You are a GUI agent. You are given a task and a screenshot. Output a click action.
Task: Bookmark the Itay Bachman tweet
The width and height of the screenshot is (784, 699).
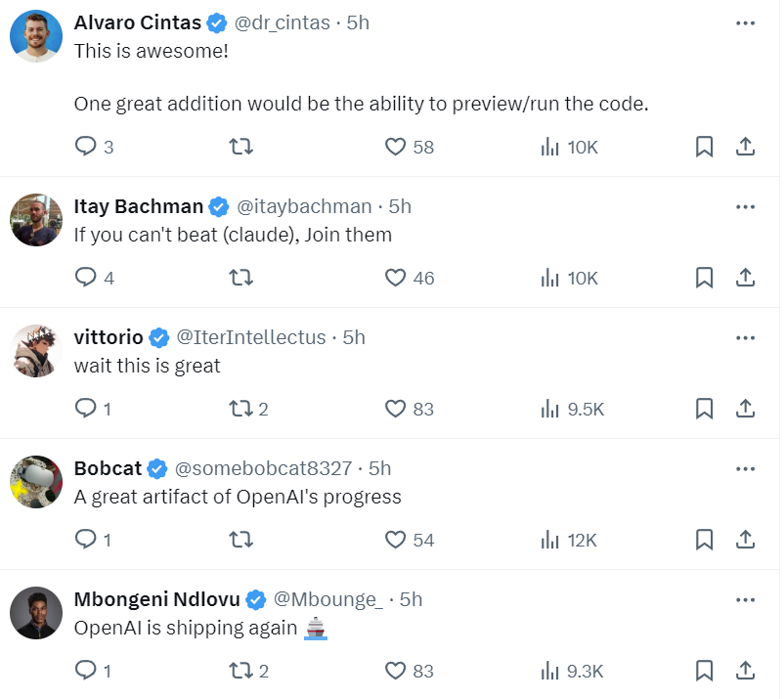click(704, 278)
